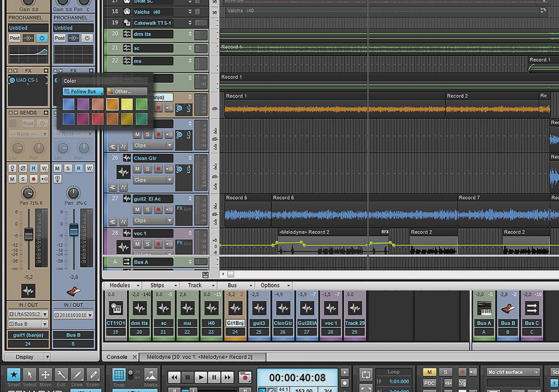
Task: Activate the Move tool
Action: [45, 375]
